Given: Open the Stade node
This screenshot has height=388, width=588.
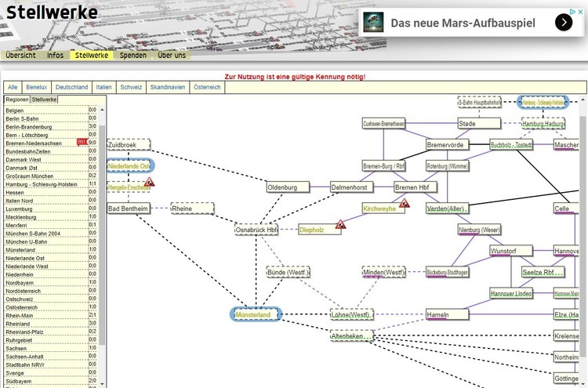Looking at the screenshot, I should point(479,123).
